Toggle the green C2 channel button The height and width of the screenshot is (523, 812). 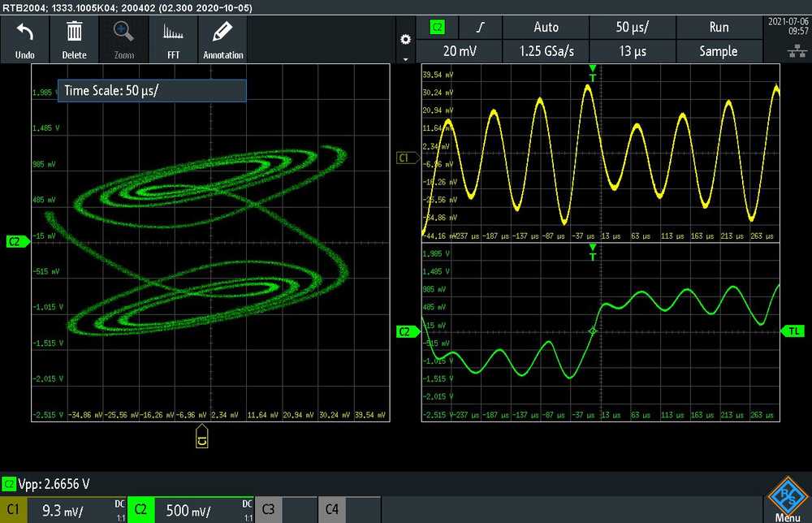[140, 509]
